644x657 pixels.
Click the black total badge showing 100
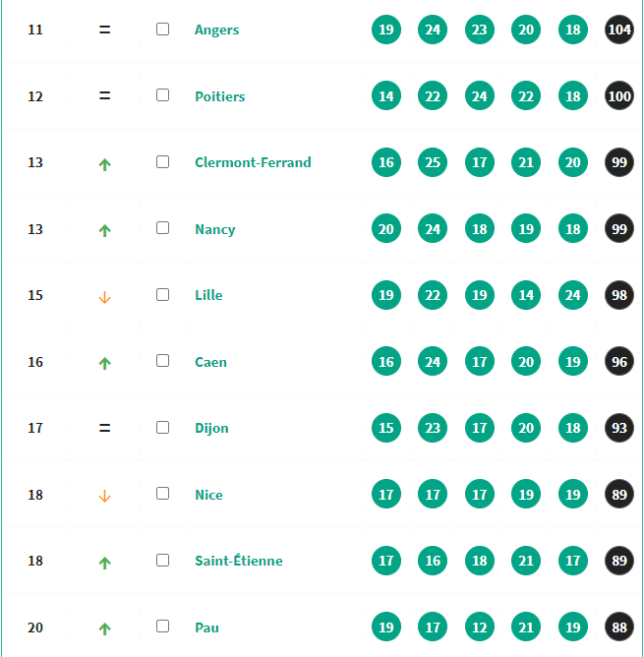(x=619, y=96)
